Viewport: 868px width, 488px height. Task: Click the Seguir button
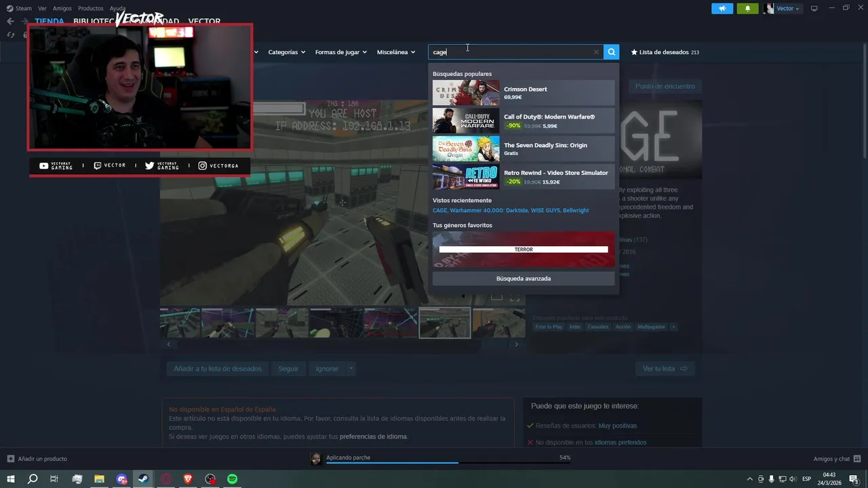pos(288,369)
